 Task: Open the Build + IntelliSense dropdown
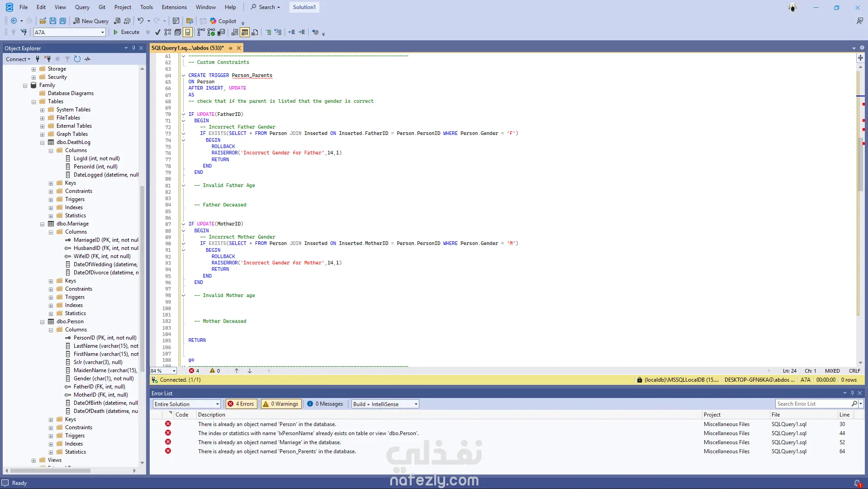[416, 404]
